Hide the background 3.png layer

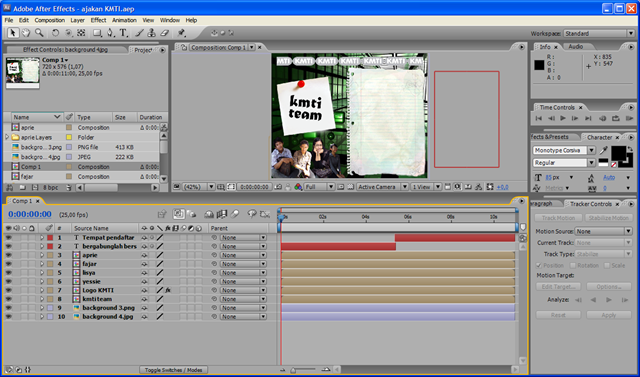point(8,308)
